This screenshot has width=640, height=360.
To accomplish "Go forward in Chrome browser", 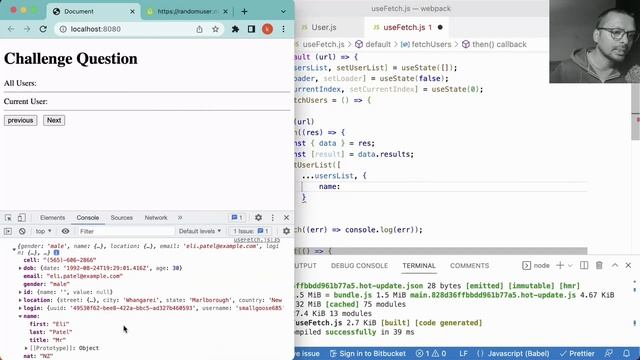I will 27,29.
